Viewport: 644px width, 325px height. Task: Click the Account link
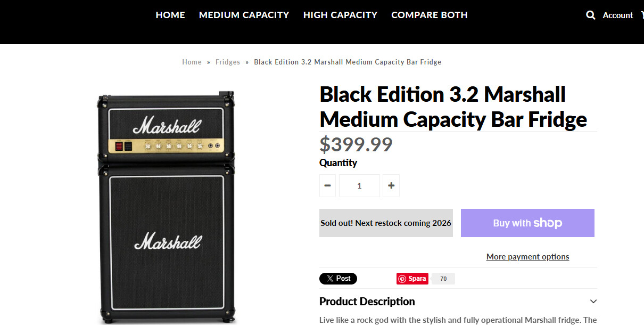pyautogui.click(x=617, y=15)
